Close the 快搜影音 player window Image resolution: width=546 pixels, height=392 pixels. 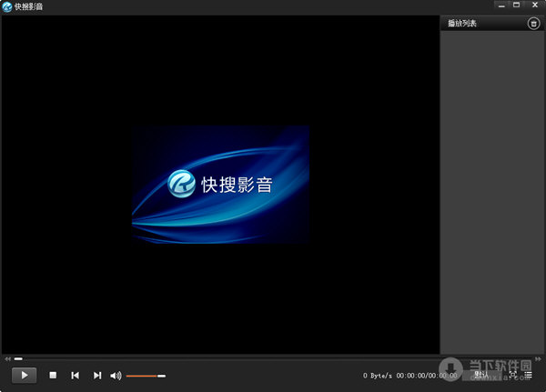(534, 5)
